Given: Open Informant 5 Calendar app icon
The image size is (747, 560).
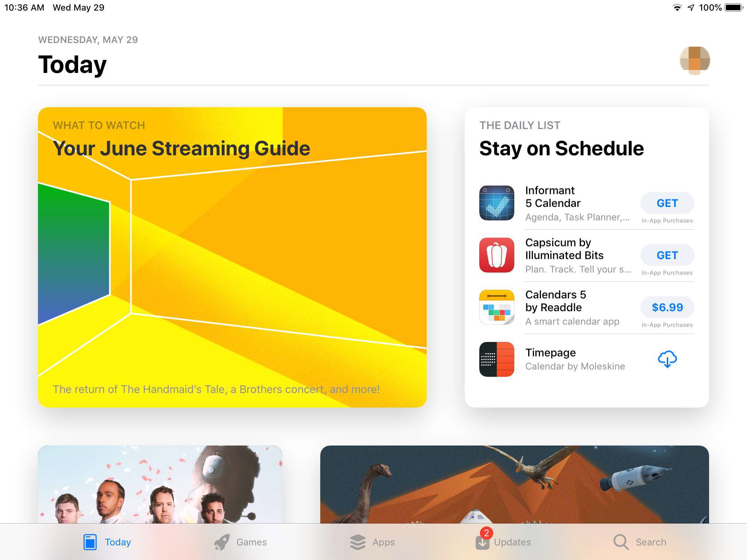Looking at the screenshot, I should pos(497,203).
